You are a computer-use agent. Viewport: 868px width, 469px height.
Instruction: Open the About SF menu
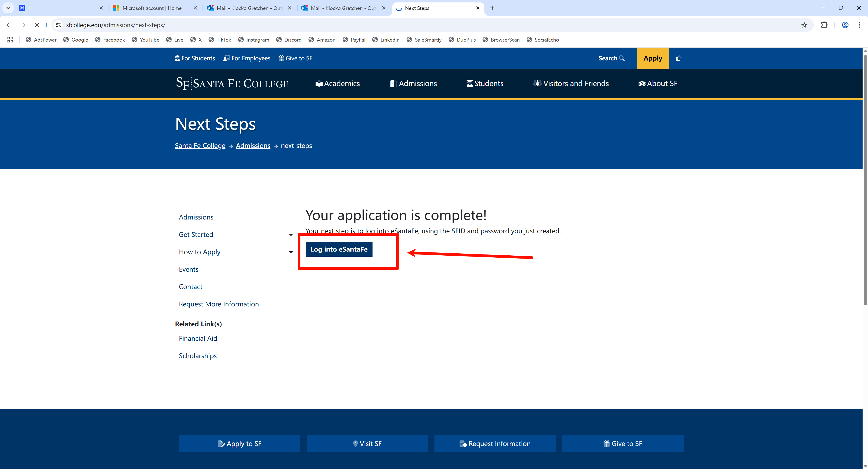pos(658,84)
